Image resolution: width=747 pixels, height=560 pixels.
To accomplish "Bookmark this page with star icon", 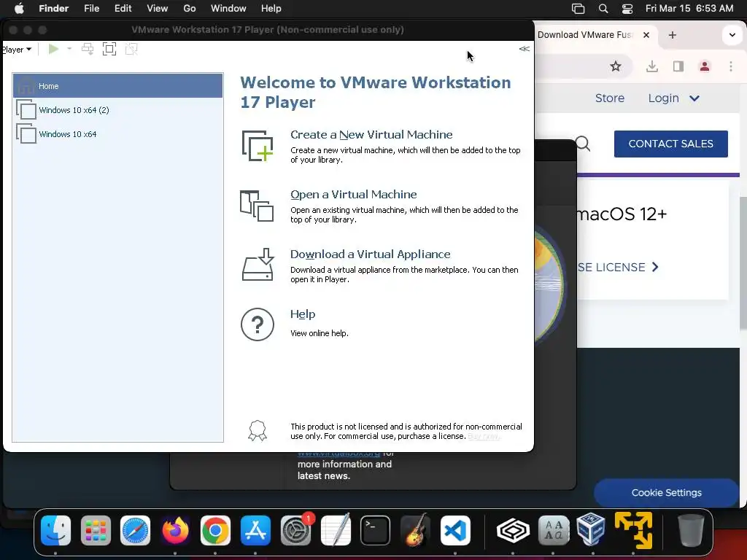I will tap(616, 66).
